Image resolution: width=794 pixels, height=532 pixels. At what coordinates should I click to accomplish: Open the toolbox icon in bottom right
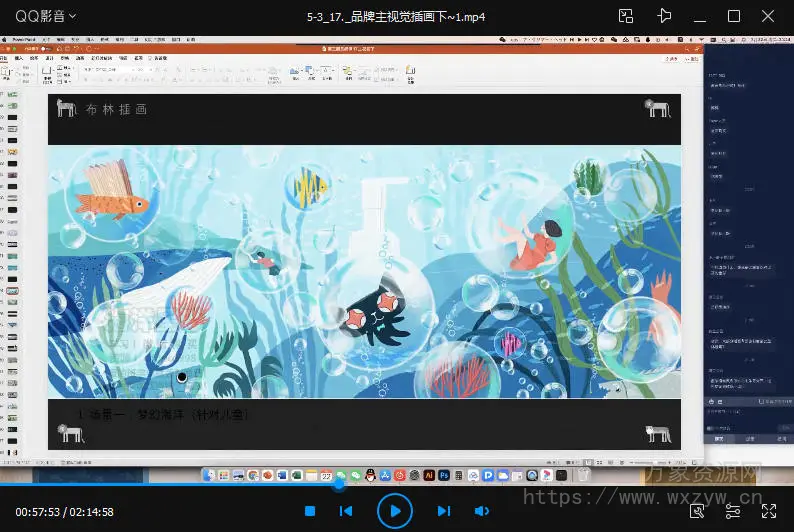[697, 511]
